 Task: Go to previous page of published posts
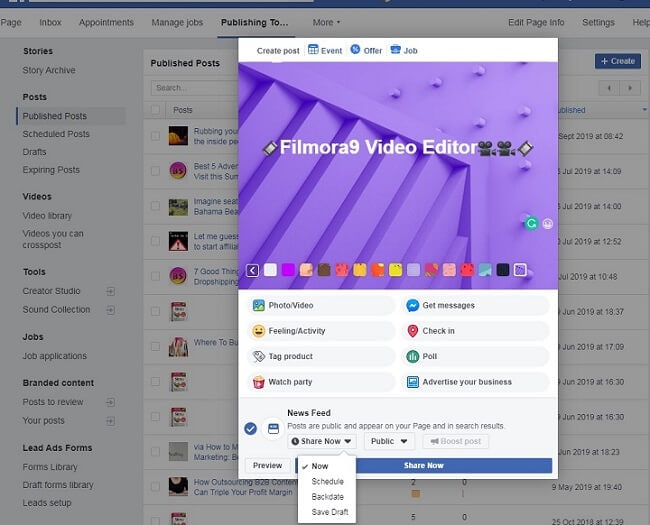[x=609, y=88]
